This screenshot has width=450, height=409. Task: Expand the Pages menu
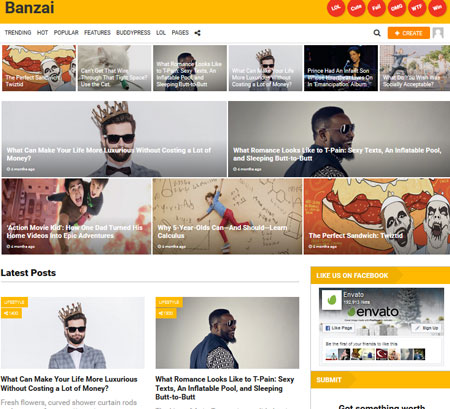coord(180,33)
